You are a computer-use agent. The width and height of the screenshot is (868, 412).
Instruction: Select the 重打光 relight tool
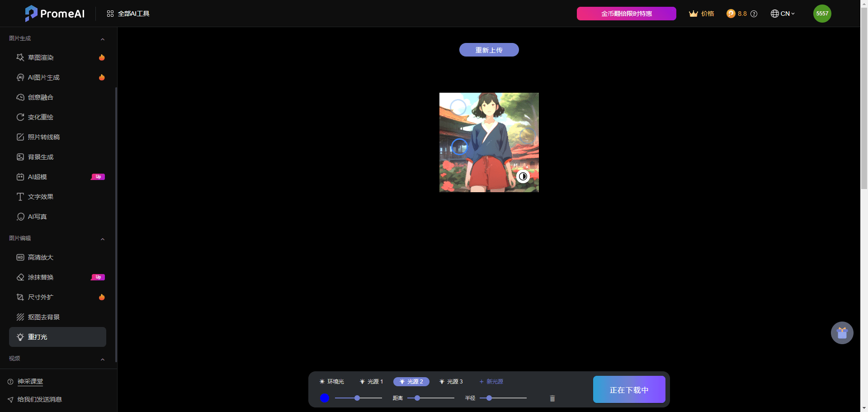tap(57, 337)
